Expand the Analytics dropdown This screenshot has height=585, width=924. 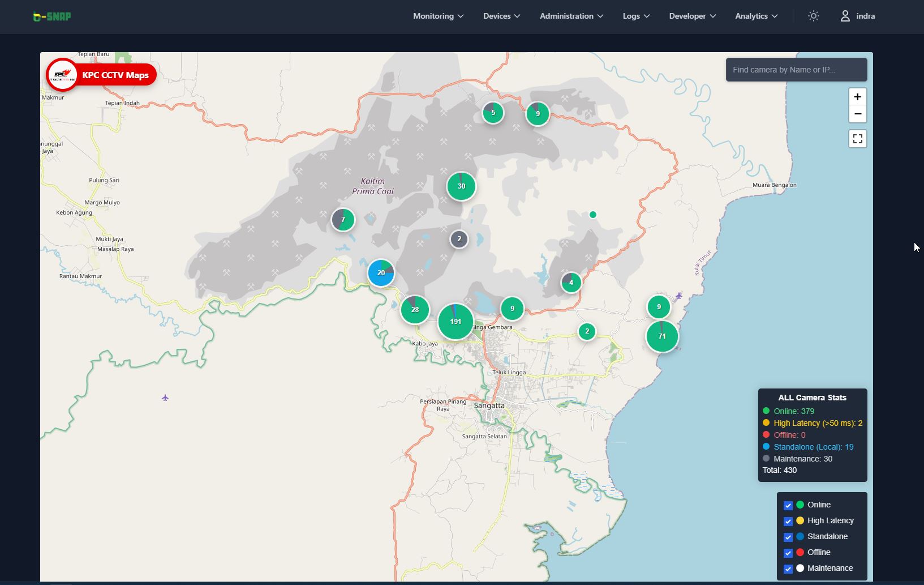coord(756,16)
